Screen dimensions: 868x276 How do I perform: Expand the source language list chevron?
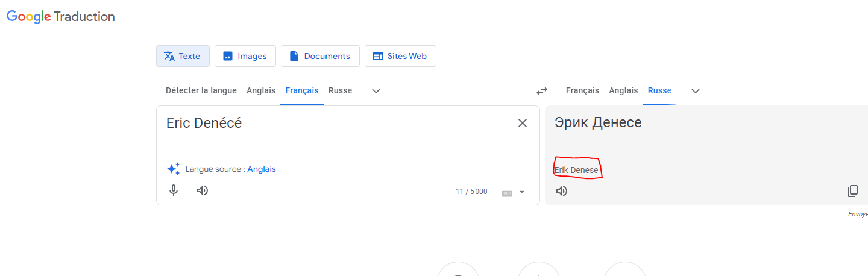coord(376,91)
